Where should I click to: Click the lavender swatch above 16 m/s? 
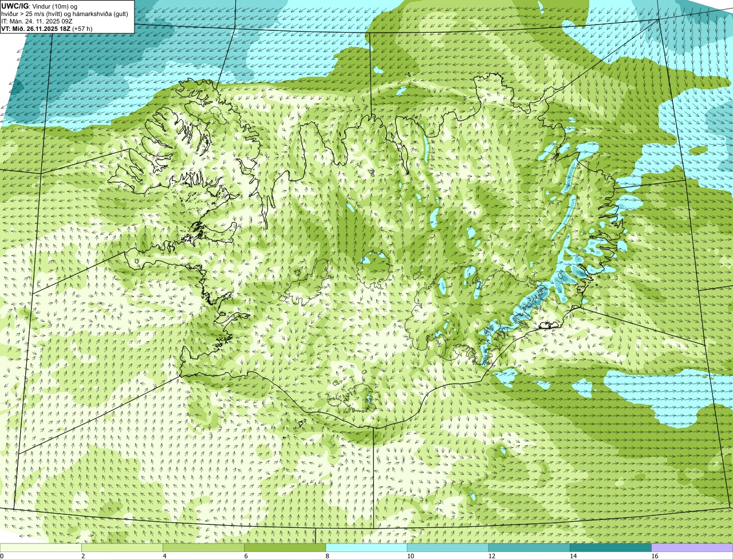click(x=692, y=547)
